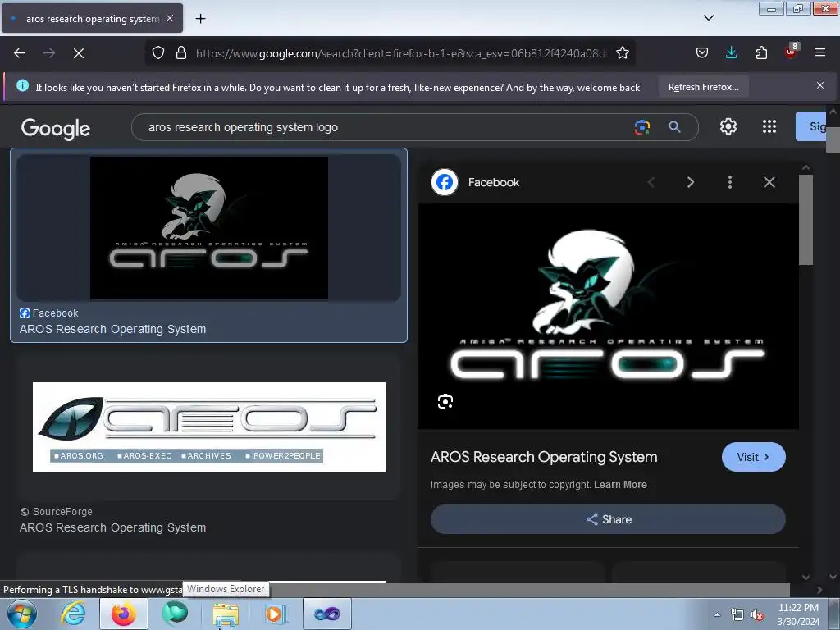The width and height of the screenshot is (840, 630).
Task: Open the muted volume tray icon
Action: pyautogui.click(x=757, y=615)
